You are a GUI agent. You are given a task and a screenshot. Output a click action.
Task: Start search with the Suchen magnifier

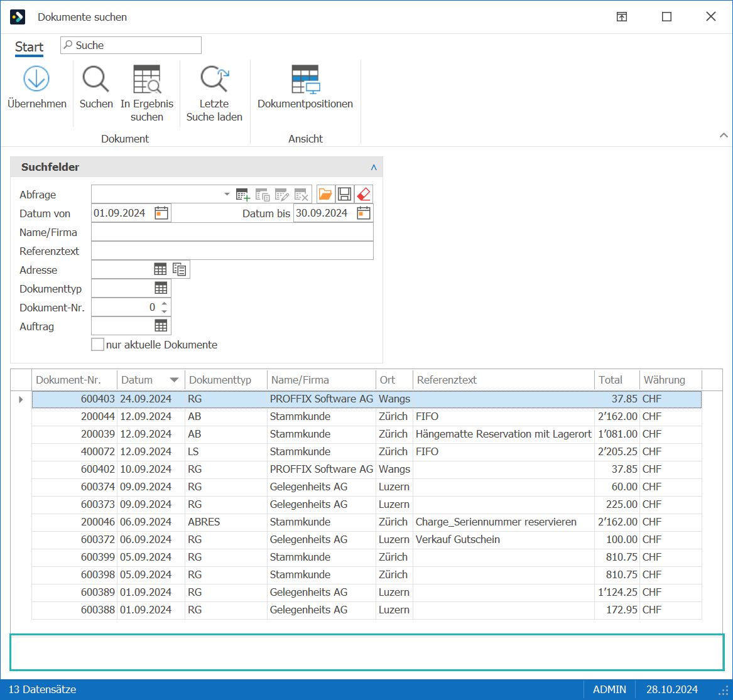(96, 78)
